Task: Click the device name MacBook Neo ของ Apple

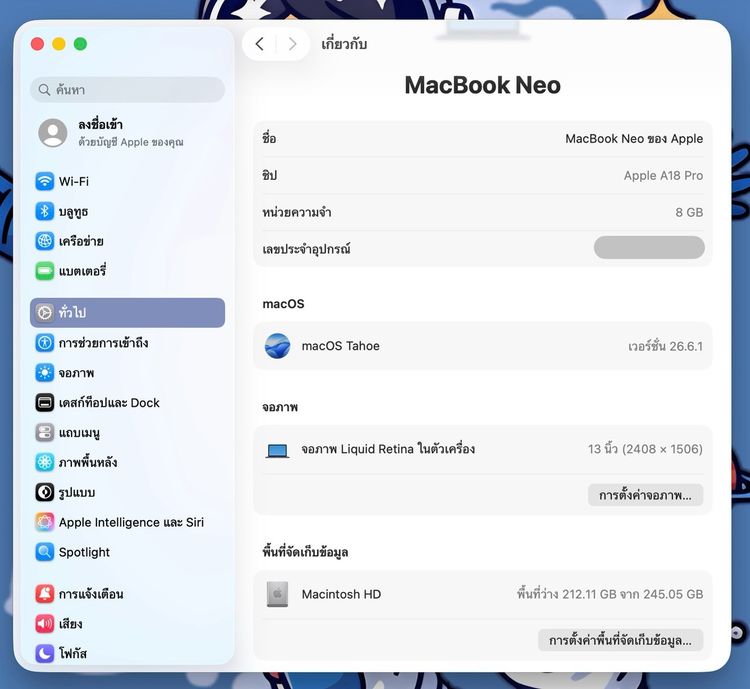Action: point(634,139)
